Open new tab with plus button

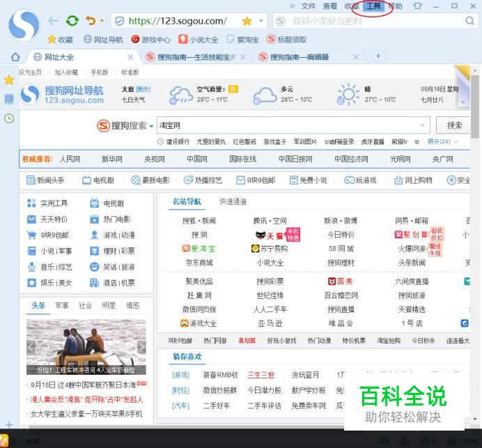point(378,56)
